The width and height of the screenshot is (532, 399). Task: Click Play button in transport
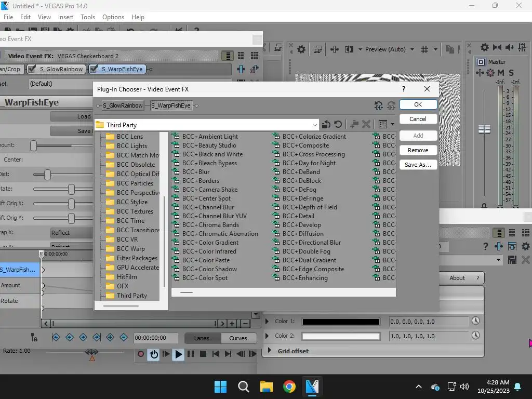tap(178, 354)
